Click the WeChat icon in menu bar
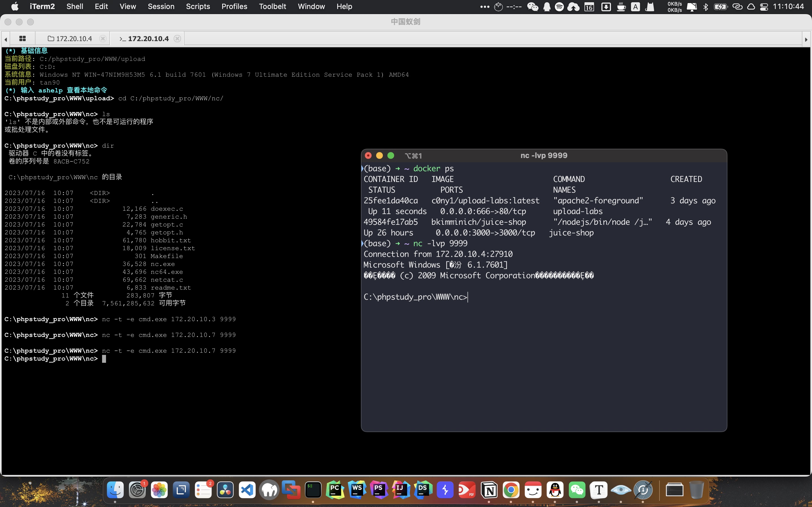Image resolution: width=812 pixels, height=507 pixels. pyautogui.click(x=533, y=6)
